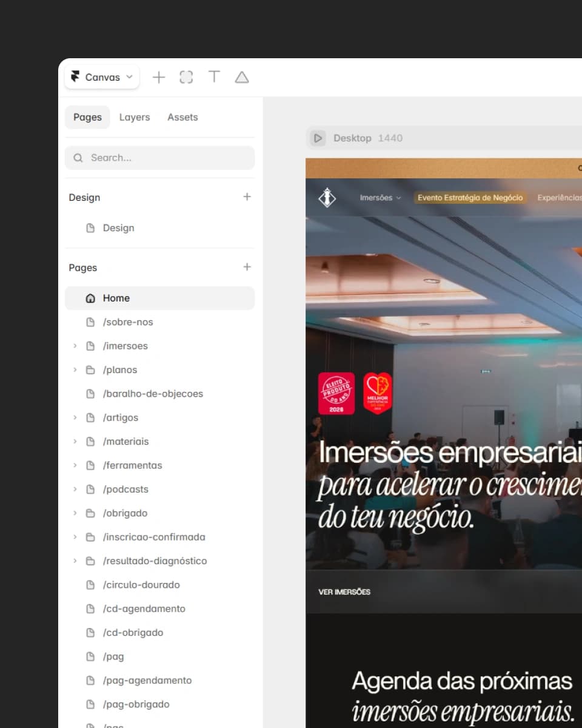This screenshot has width=582, height=728.
Task: Select the Home page
Action: [160, 298]
